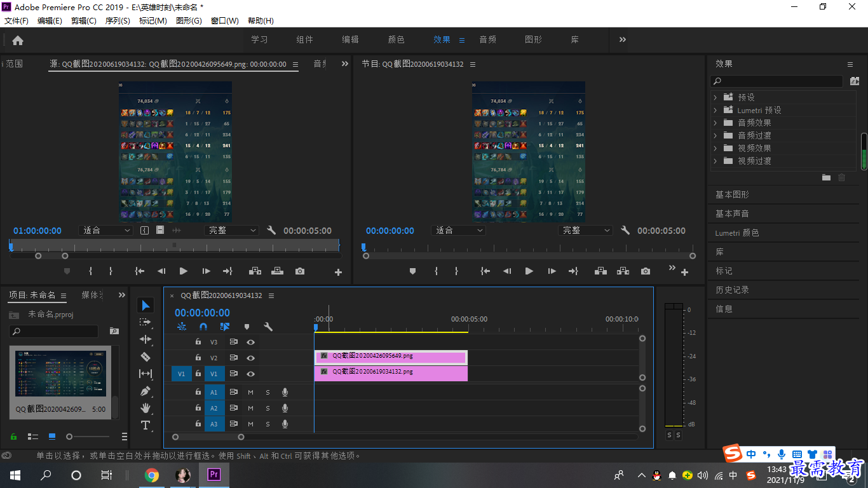Switch Project panel to list view

pos(33,437)
